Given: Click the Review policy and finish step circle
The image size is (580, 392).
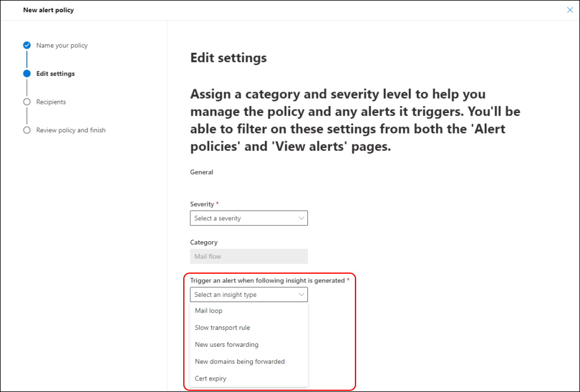Looking at the screenshot, I should (x=27, y=130).
